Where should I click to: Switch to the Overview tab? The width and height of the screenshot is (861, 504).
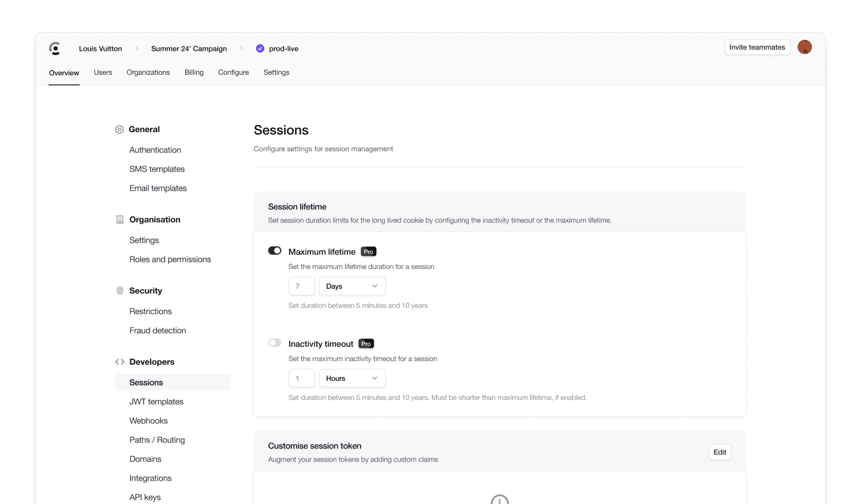tap(64, 73)
